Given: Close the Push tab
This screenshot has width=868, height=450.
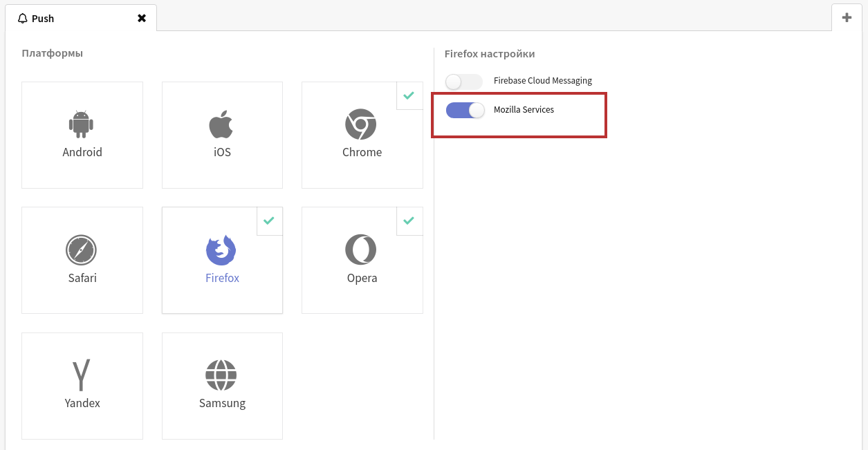Looking at the screenshot, I should tap(142, 18).
